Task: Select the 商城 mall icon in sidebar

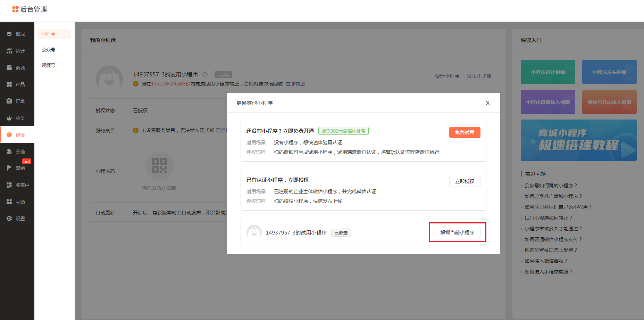Action: click(9, 68)
